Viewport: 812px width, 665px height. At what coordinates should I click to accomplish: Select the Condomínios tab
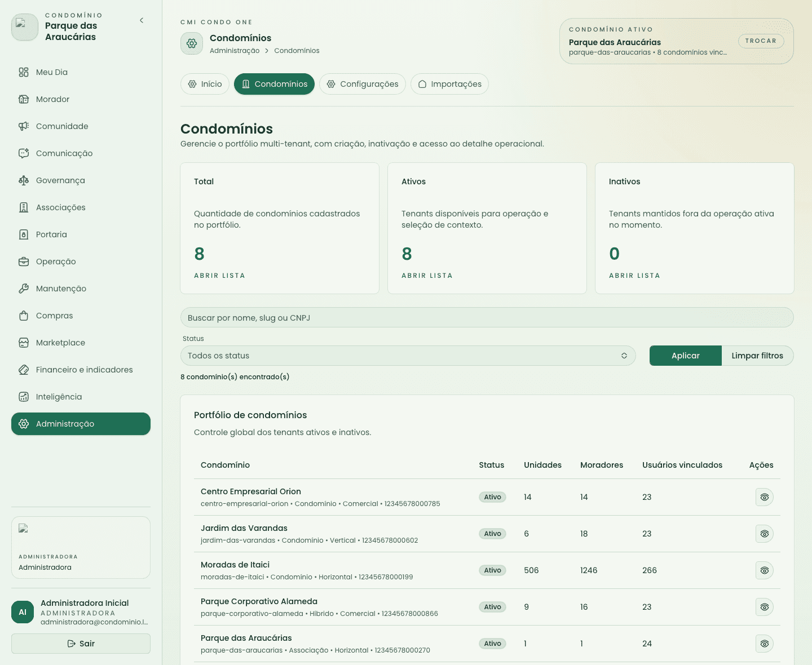(274, 84)
